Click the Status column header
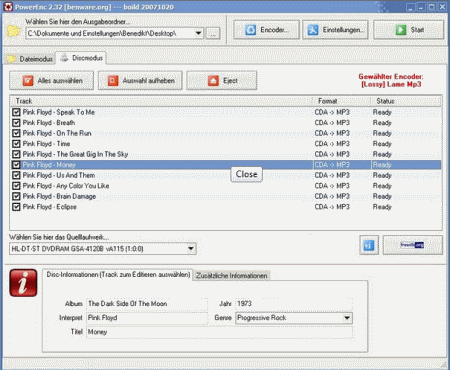 (406, 101)
